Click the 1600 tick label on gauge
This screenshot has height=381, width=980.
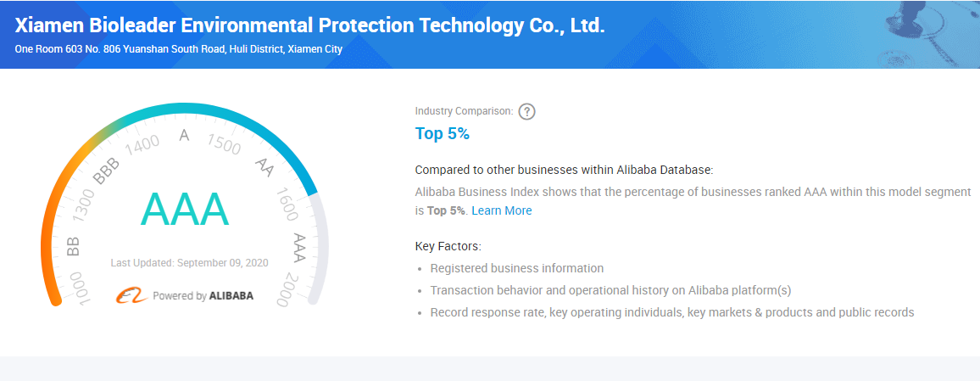(x=287, y=205)
